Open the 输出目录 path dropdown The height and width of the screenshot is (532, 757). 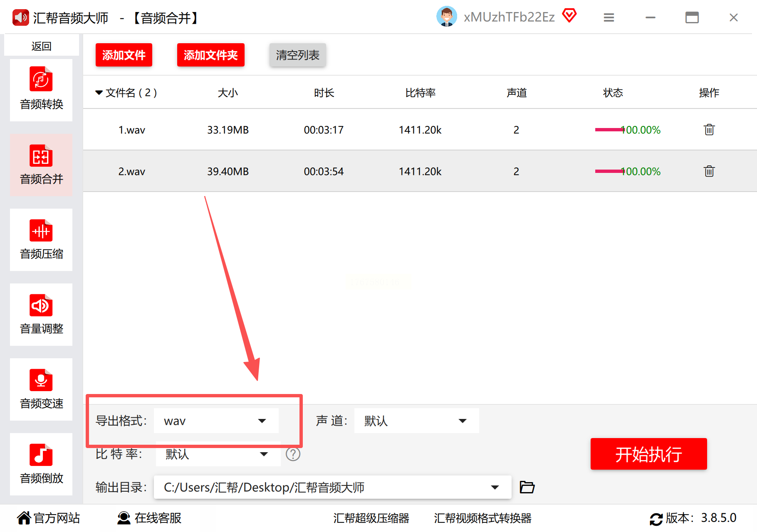(332, 487)
